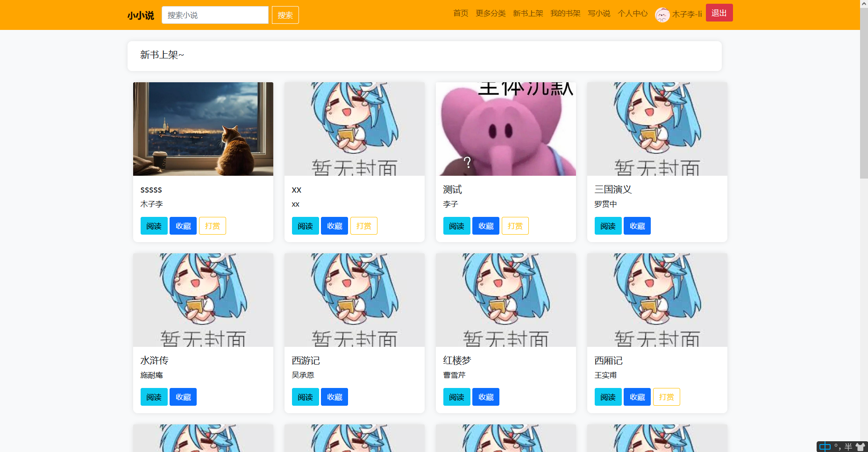
Task: Click the scrollbar up arrow
Action: point(864,4)
